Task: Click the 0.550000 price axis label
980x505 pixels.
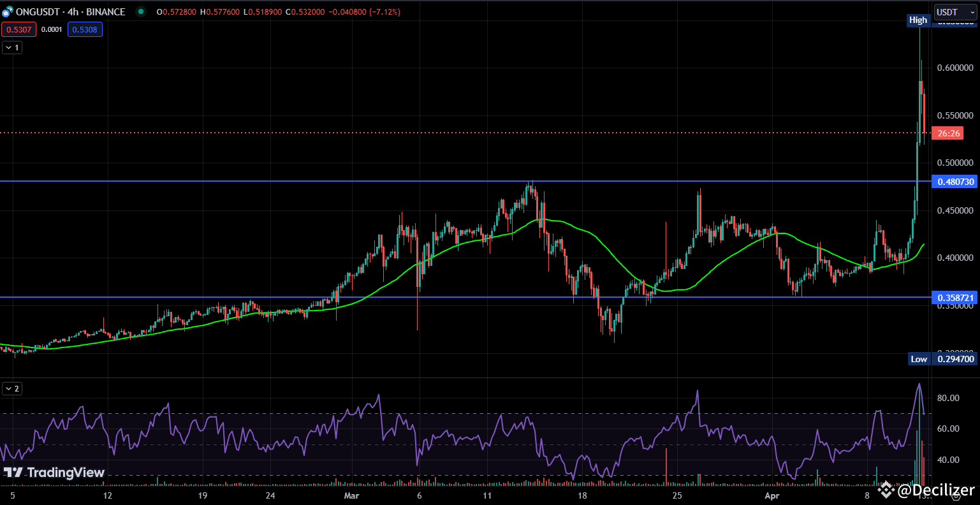Action: (954, 115)
